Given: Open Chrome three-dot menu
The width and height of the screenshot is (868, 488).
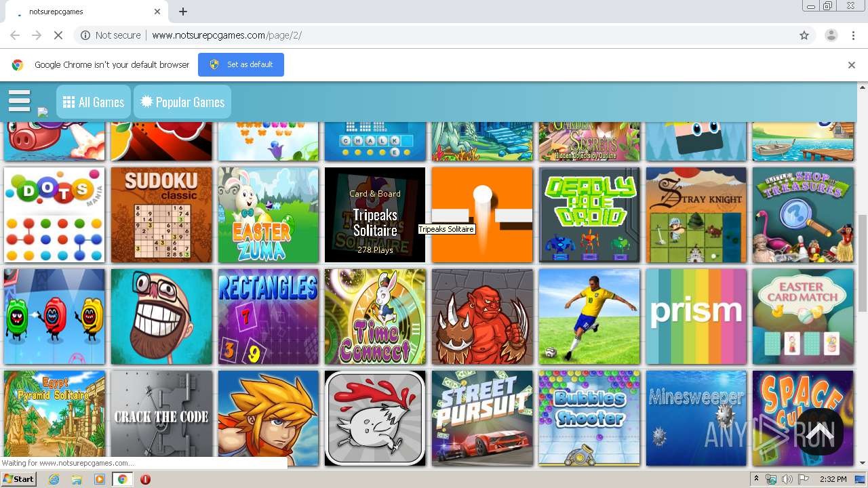Looking at the screenshot, I should (x=853, y=35).
